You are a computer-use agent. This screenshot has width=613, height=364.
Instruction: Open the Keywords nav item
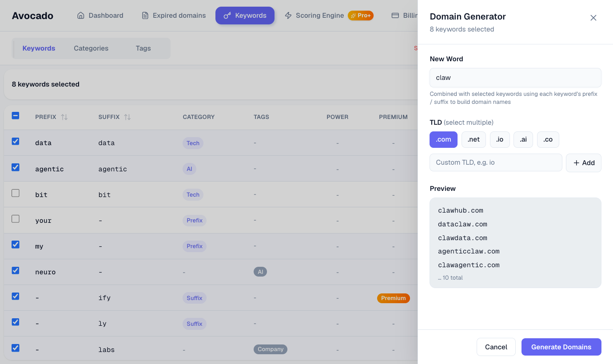tap(245, 16)
